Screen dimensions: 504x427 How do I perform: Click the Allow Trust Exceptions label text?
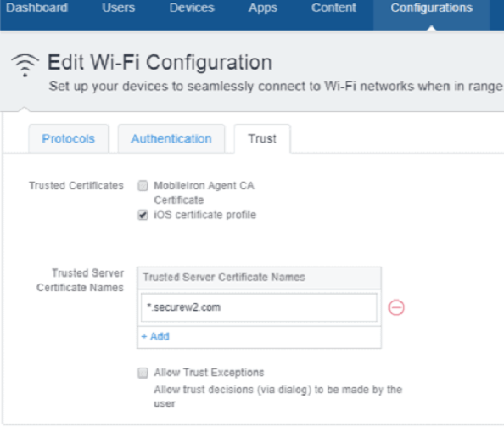click(x=209, y=373)
